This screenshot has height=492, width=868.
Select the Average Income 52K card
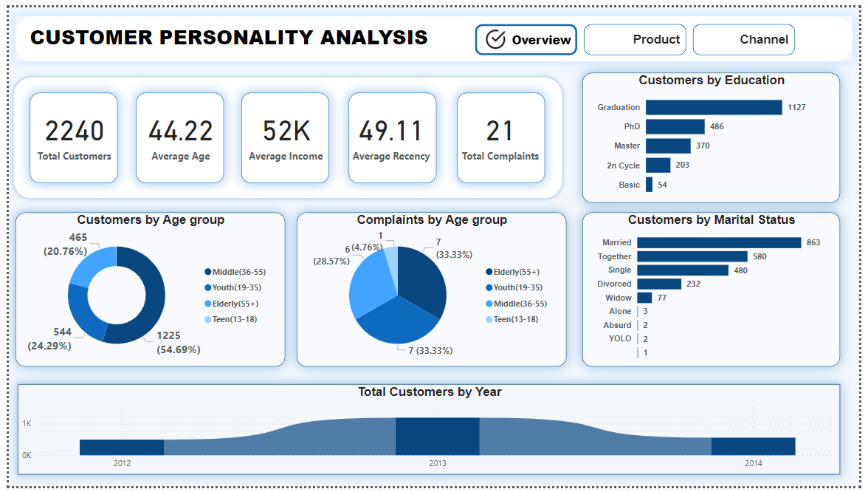tap(286, 137)
